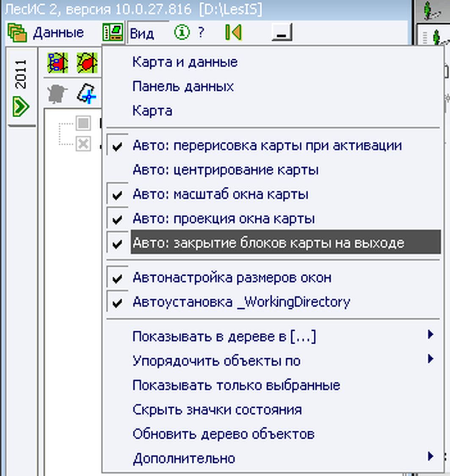Click the gray region silhouette icon
This screenshot has width=450, height=476.
click(57, 94)
